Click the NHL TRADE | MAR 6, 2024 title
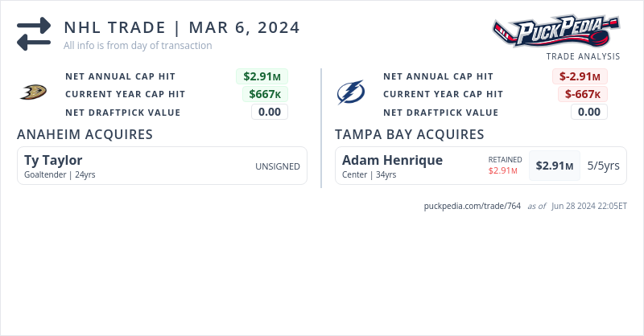This screenshot has width=644, height=336. point(181,28)
